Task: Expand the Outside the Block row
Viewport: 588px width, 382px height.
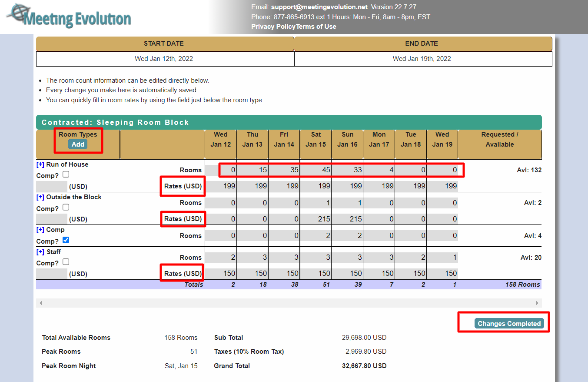Action: tap(40, 197)
